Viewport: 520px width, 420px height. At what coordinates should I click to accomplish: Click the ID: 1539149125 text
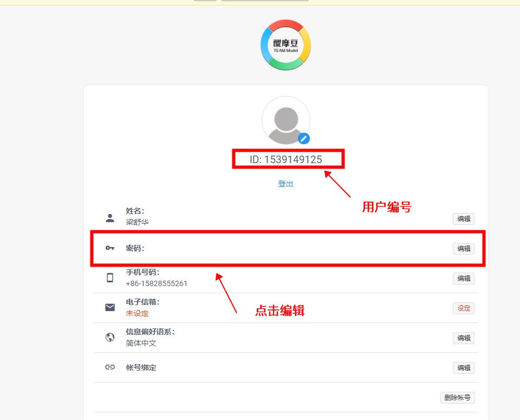(x=286, y=159)
